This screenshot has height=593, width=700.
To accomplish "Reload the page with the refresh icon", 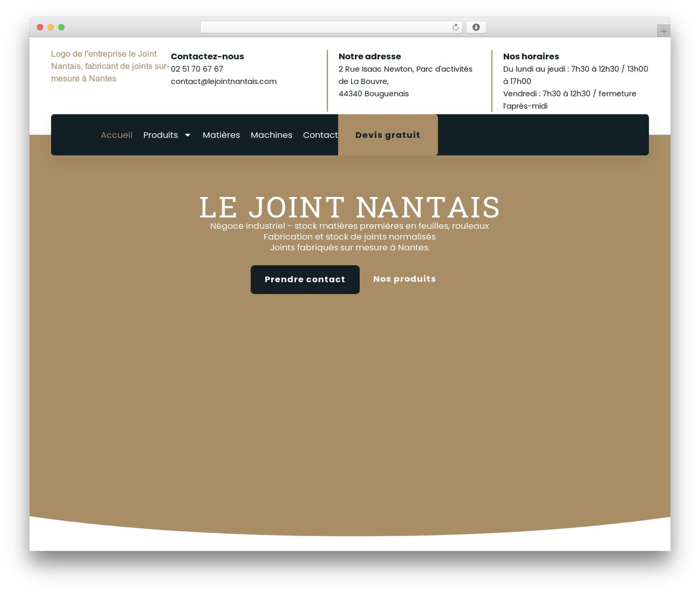I will coord(455,27).
